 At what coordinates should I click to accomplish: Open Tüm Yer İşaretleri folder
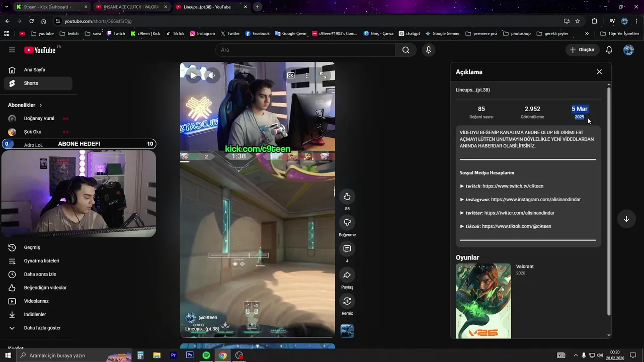(620, 34)
